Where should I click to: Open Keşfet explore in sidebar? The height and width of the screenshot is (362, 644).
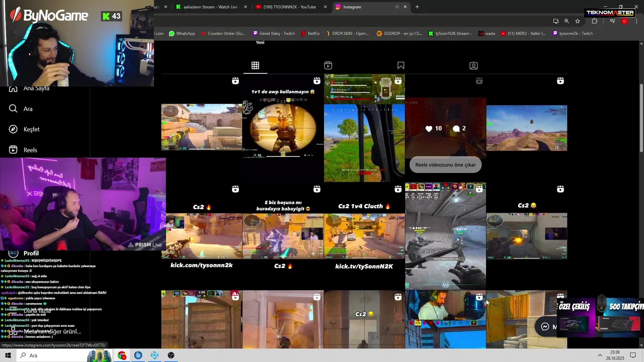pos(24,129)
